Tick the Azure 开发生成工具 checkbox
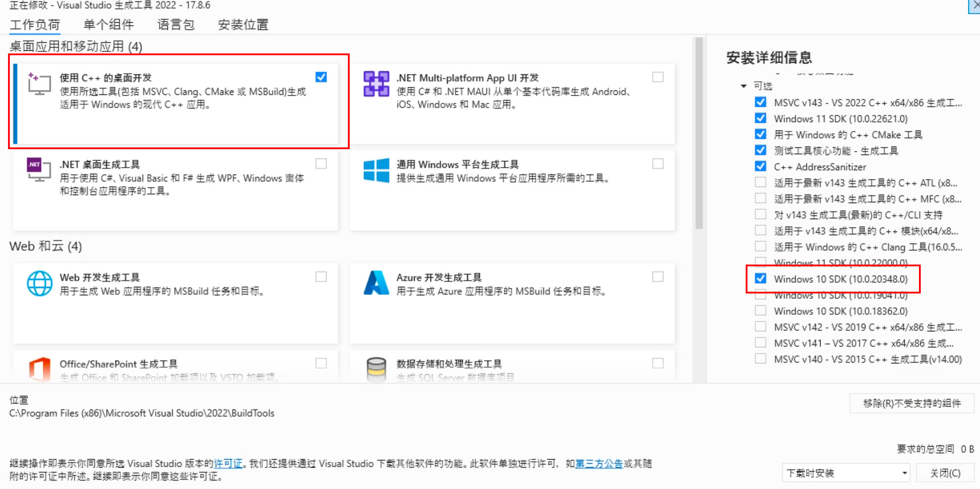 658,277
